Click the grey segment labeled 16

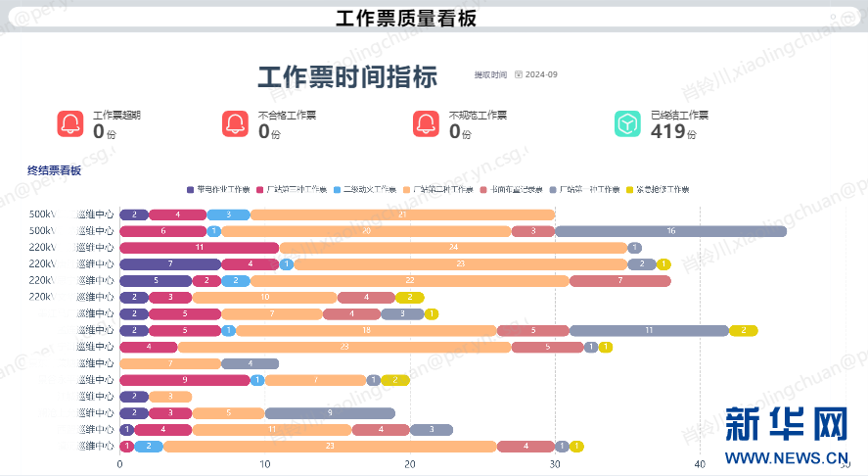(670, 231)
